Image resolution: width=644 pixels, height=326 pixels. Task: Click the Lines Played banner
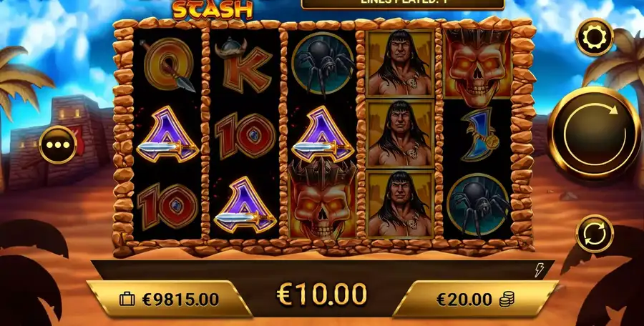pyautogui.click(x=402, y=4)
